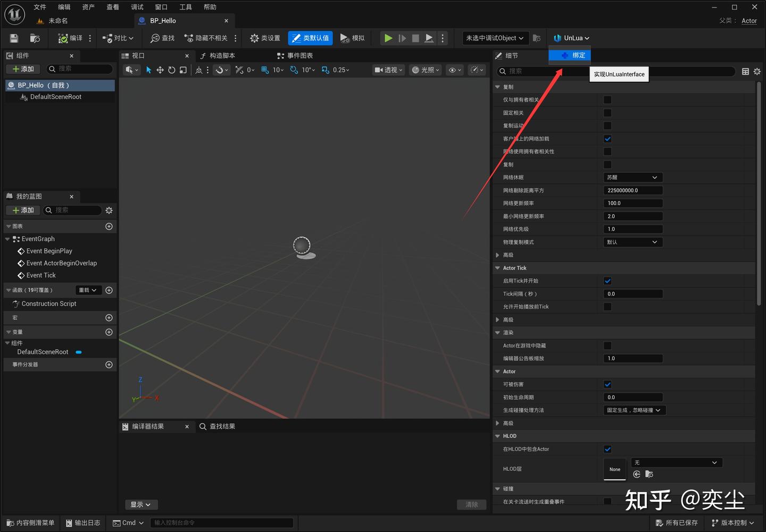Image resolution: width=766 pixels, height=532 pixels.
Task: Open the details panel settings gear
Action: click(757, 71)
